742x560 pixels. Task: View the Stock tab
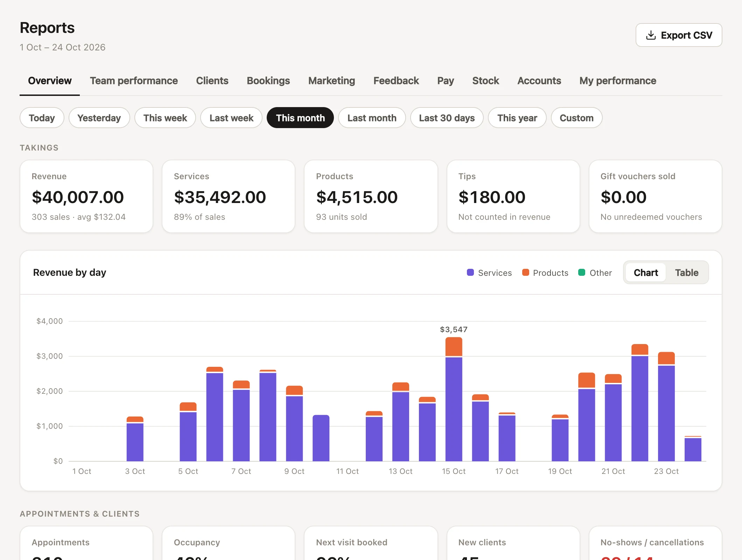coord(485,81)
